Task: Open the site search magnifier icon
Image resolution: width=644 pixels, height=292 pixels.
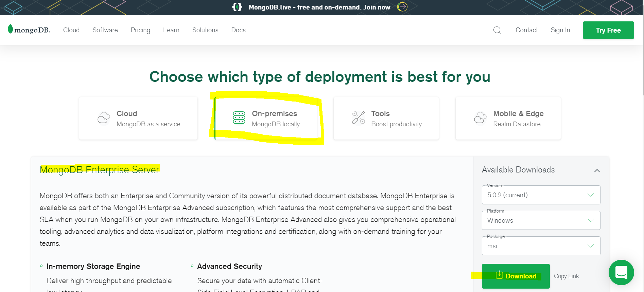Action: coord(497,30)
